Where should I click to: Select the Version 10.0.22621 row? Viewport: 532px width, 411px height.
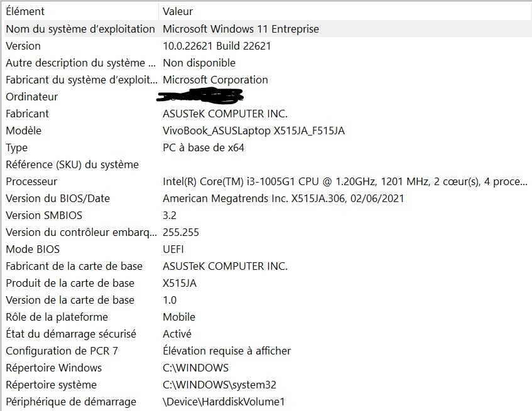pos(267,46)
